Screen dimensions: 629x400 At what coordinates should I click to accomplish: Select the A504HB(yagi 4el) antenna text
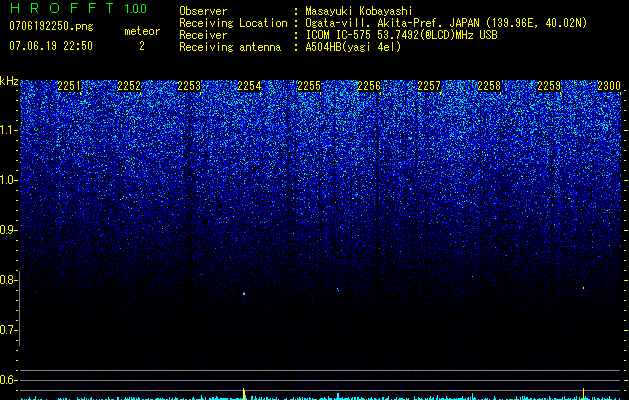(353, 47)
